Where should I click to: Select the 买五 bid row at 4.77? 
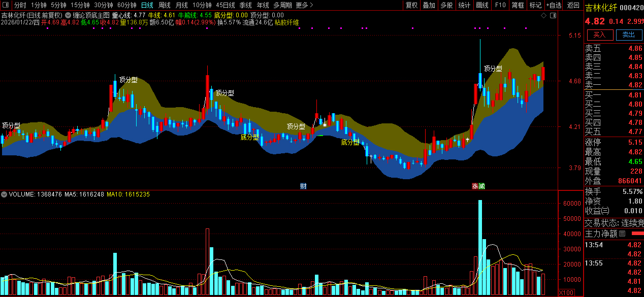click(x=614, y=131)
